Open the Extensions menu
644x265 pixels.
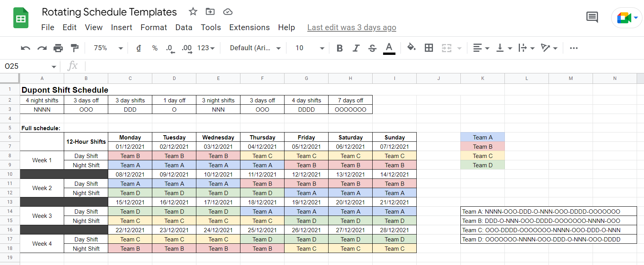coord(249,27)
